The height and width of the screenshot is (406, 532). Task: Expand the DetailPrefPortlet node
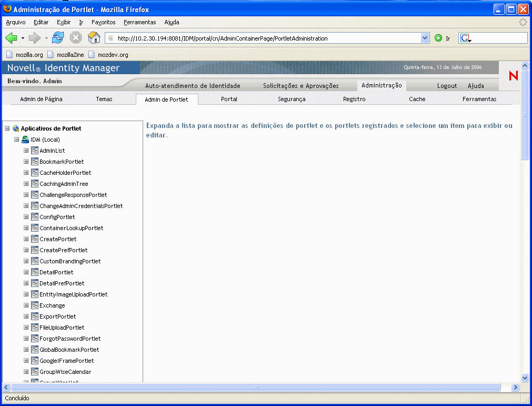click(26, 283)
